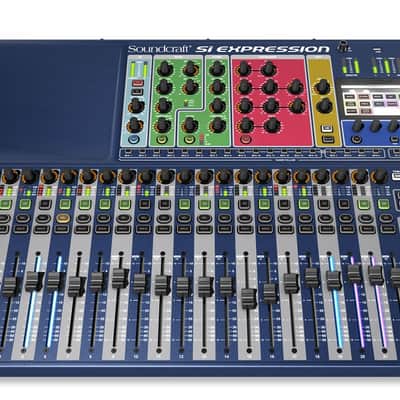Toggle the green ON button of channel 18

304,204
